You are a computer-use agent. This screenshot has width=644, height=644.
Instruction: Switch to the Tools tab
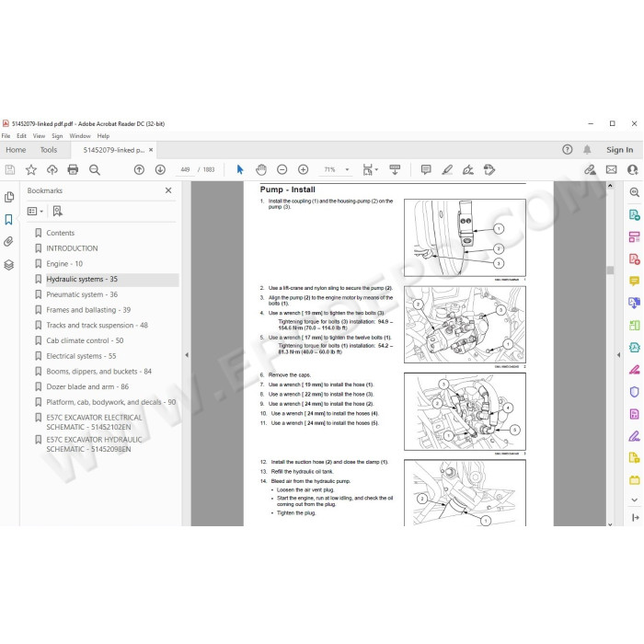[49, 150]
